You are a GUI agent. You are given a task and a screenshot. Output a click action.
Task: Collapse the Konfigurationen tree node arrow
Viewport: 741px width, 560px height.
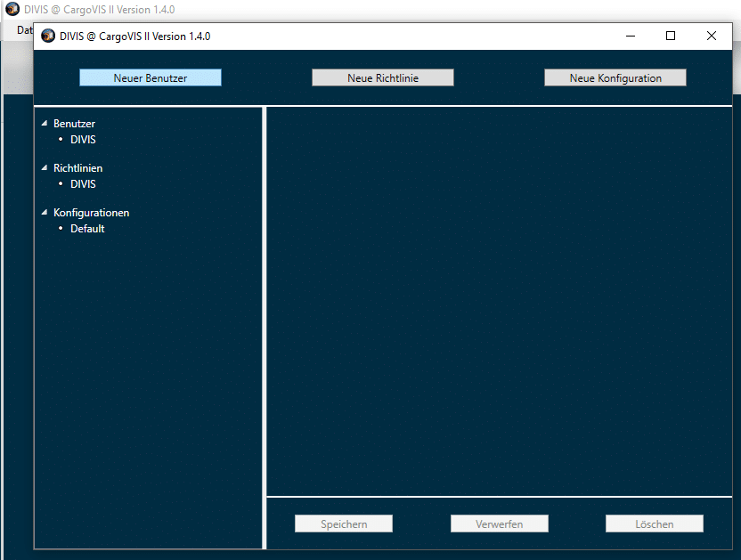point(45,212)
